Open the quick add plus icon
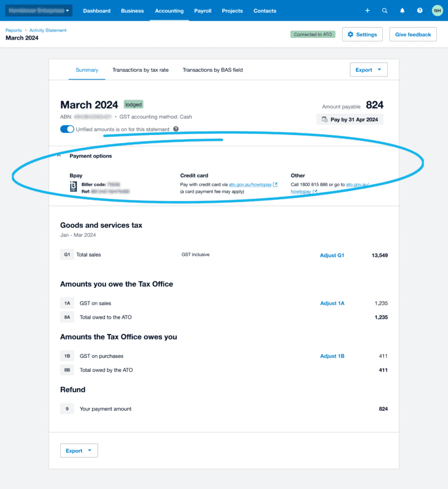 coord(367,10)
